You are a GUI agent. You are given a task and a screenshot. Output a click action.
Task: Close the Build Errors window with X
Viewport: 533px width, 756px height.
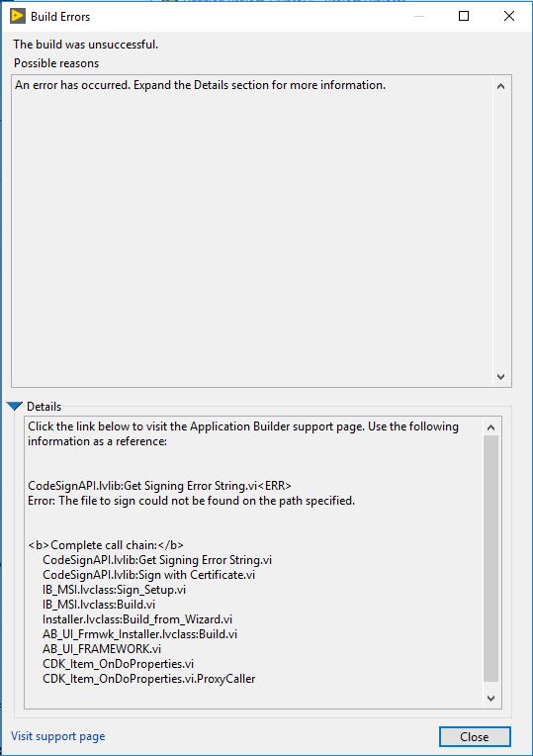coord(509,17)
